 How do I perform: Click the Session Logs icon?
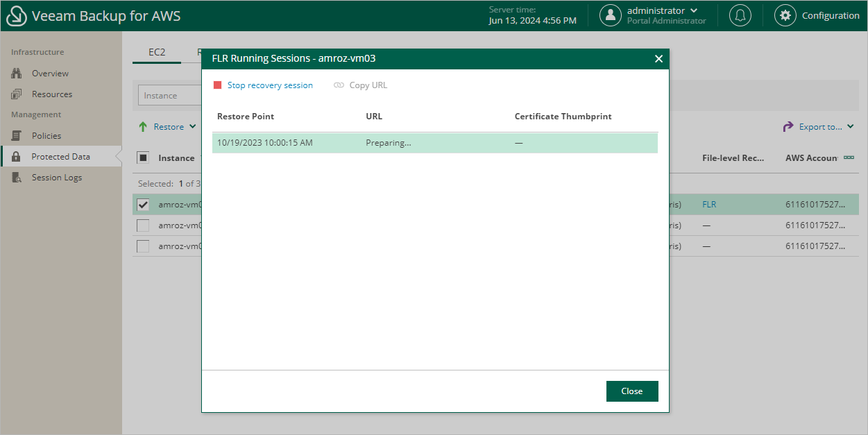pos(17,178)
